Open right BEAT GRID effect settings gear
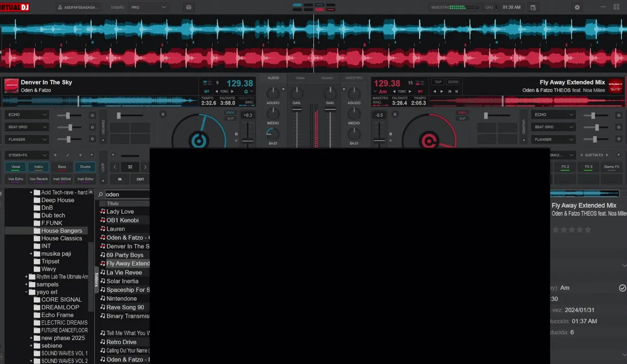The image size is (627, 364). click(x=618, y=127)
